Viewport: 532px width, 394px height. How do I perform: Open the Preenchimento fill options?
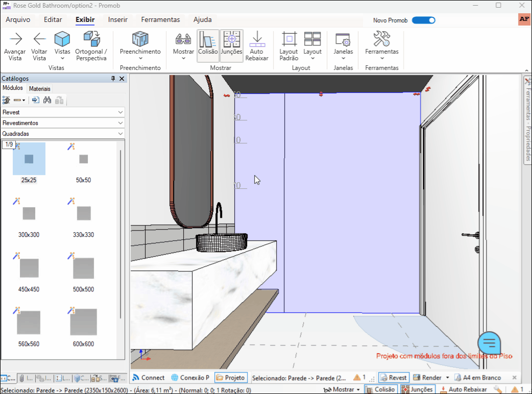click(x=140, y=46)
